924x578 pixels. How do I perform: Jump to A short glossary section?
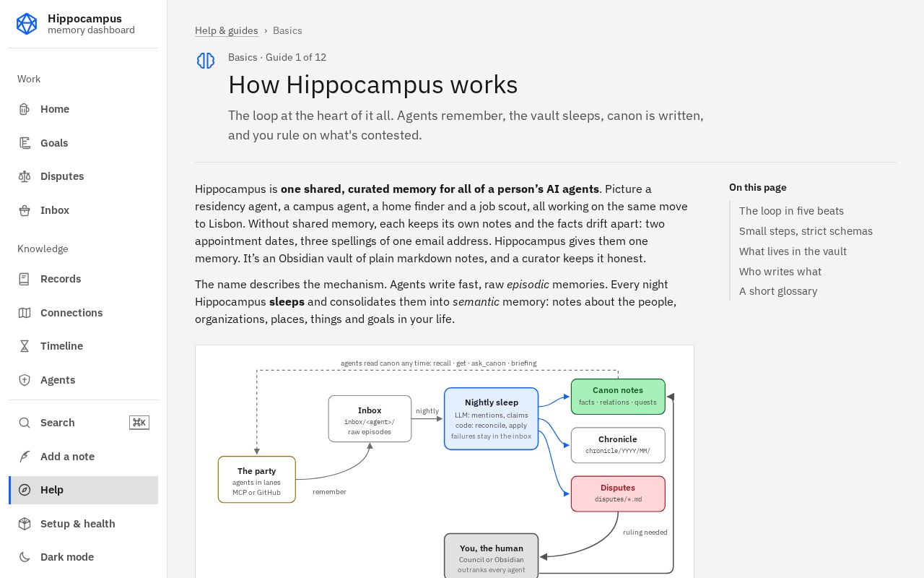tap(778, 291)
